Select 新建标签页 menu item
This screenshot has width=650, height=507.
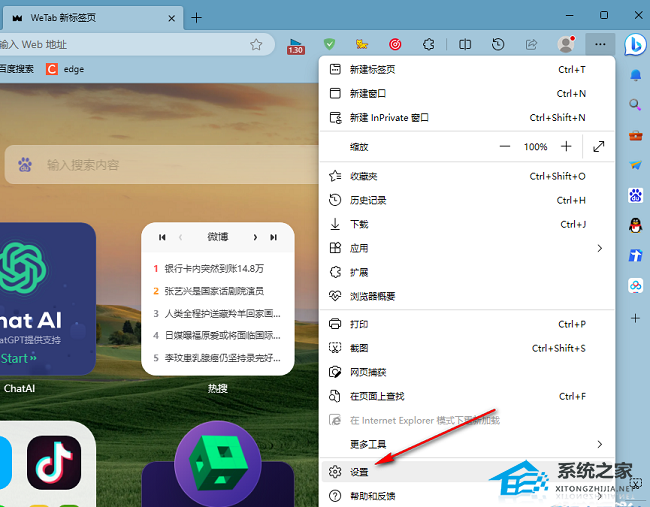(467, 70)
